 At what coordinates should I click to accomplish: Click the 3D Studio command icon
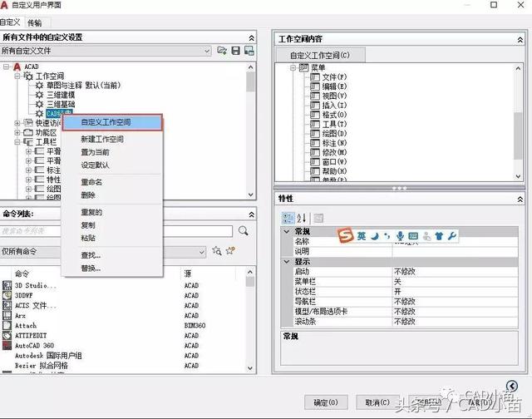pyautogui.click(x=7, y=285)
